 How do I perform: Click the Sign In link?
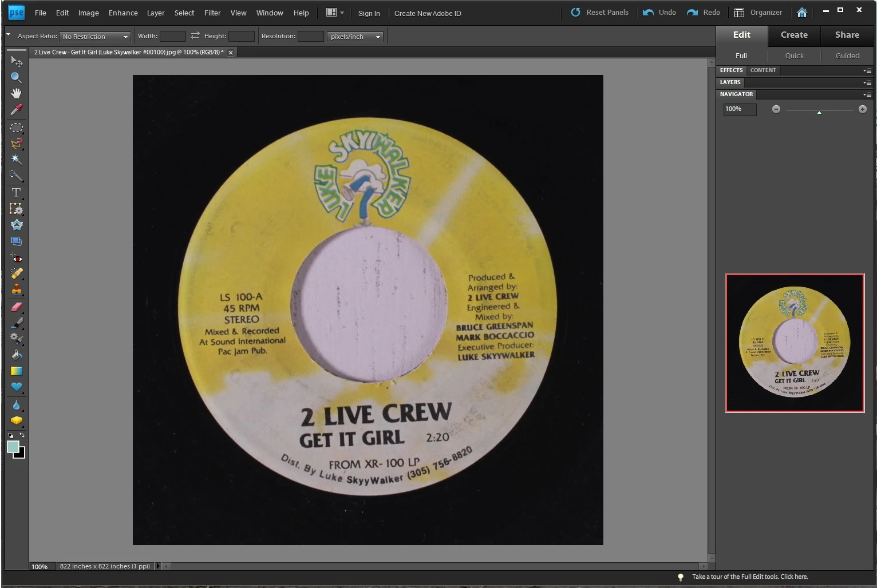[369, 13]
